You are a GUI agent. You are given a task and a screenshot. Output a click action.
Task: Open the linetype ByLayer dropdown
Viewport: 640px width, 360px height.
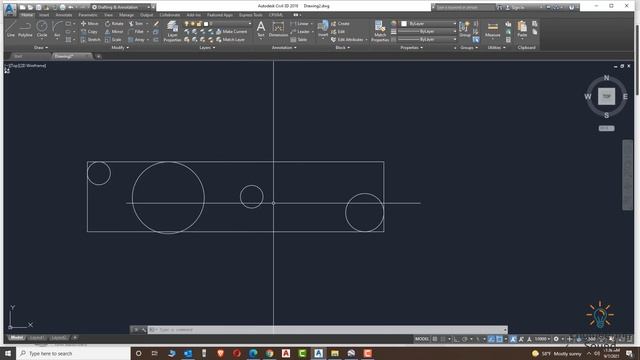click(427, 40)
